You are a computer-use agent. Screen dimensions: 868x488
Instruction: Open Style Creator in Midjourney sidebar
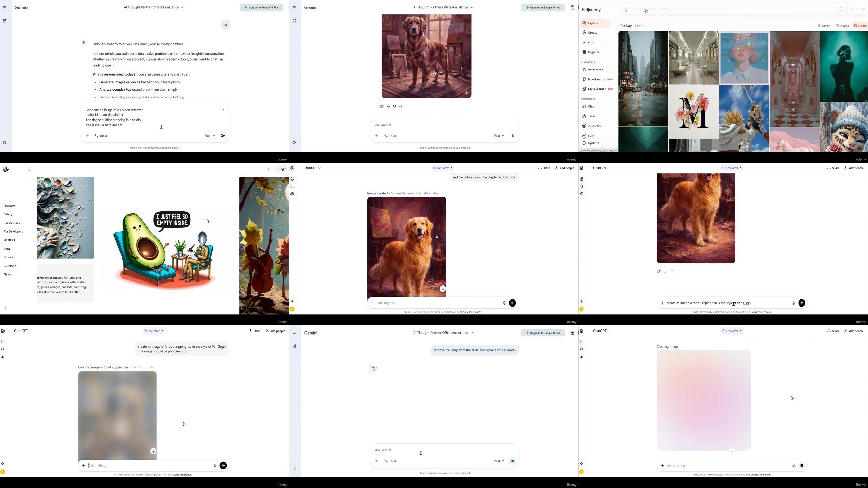597,89
